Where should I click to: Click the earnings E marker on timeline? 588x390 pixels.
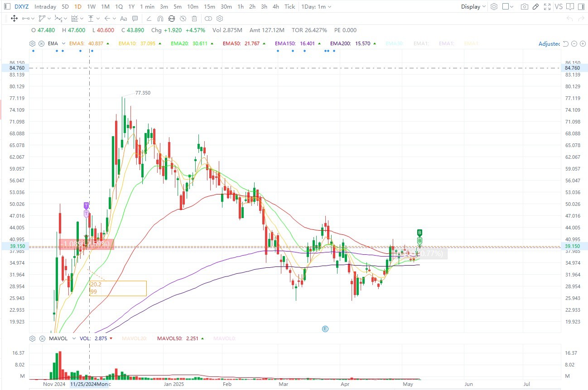coord(325,329)
